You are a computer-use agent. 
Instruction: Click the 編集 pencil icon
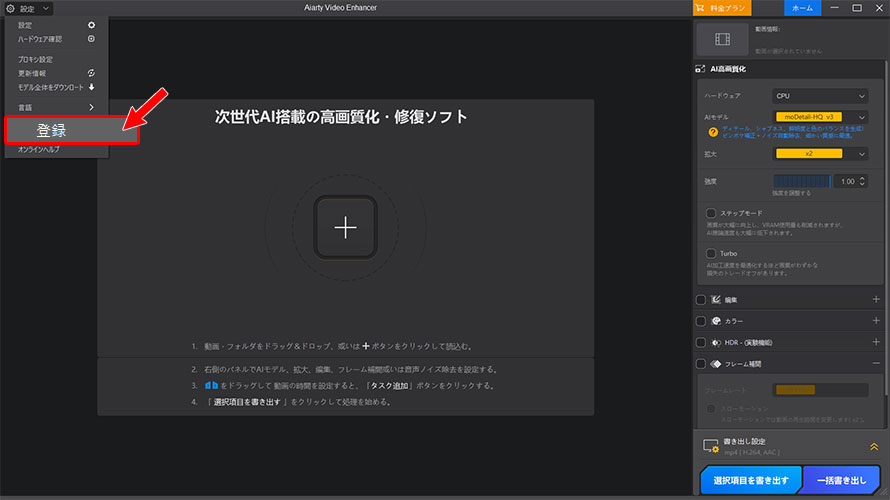716,300
